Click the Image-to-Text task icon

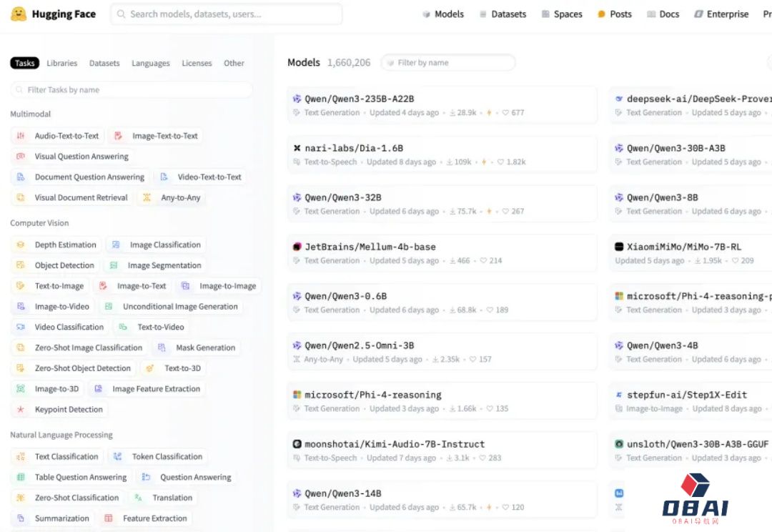[103, 286]
